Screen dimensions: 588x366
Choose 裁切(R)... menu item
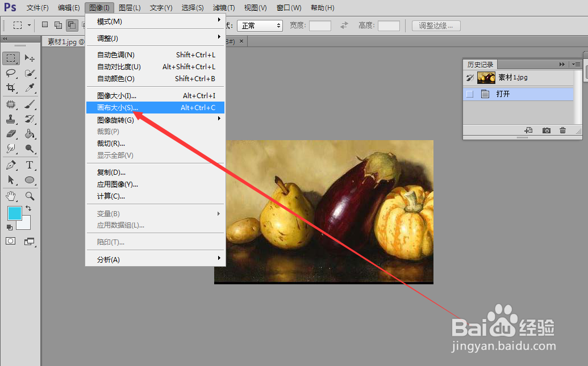click(155, 144)
